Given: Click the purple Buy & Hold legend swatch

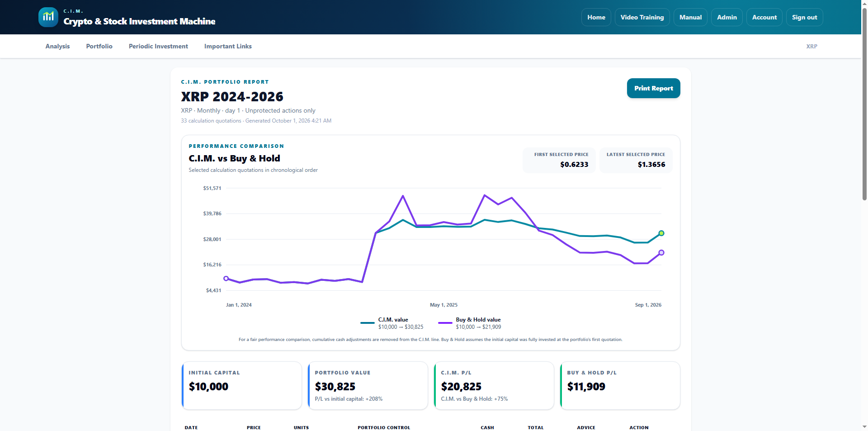Looking at the screenshot, I should [x=445, y=323].
